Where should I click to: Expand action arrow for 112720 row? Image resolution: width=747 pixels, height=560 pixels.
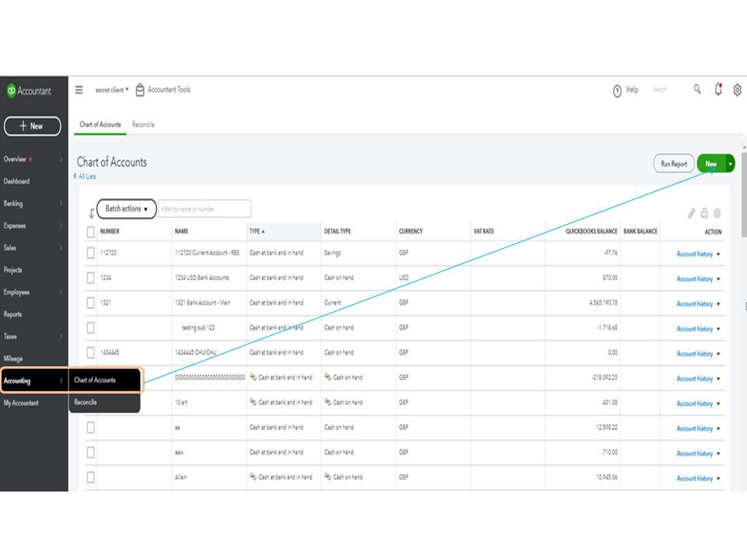[x=718, y=254]
